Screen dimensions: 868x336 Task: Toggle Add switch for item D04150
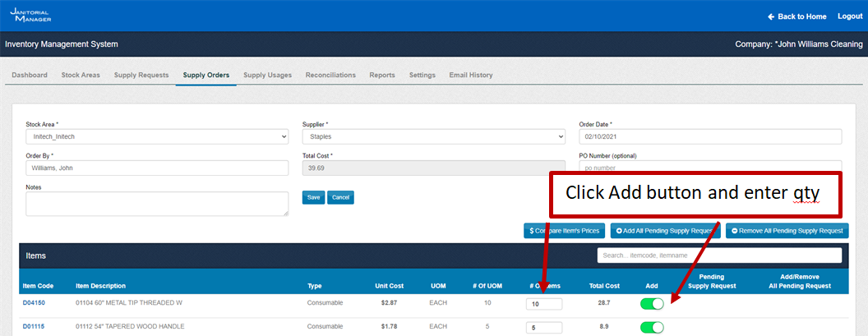(652, 304)
